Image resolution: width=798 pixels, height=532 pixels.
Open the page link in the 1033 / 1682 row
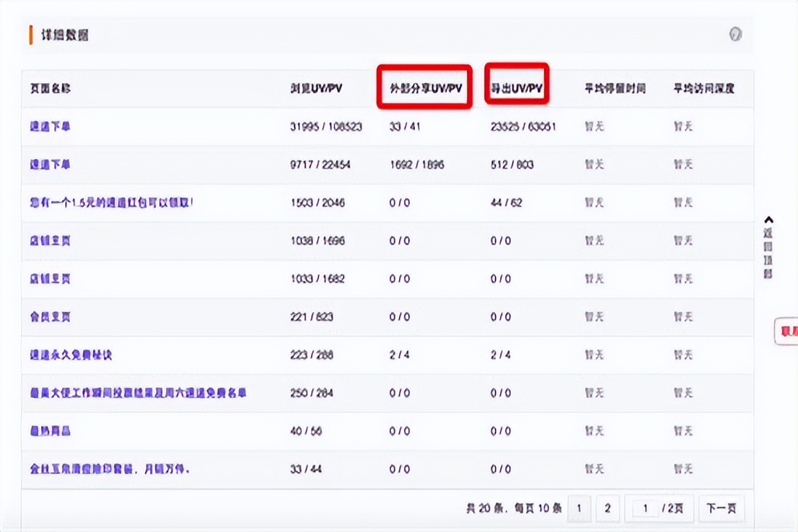coord(50,279)
